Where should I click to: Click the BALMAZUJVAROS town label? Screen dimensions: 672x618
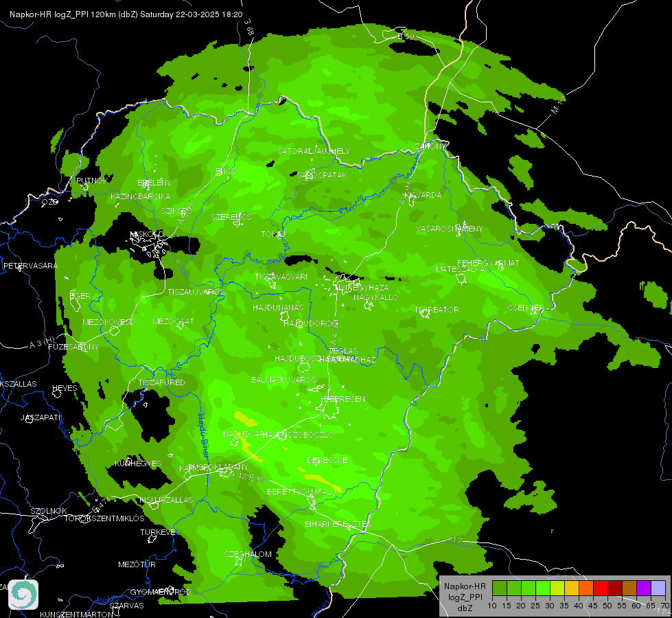click(283, 380)
